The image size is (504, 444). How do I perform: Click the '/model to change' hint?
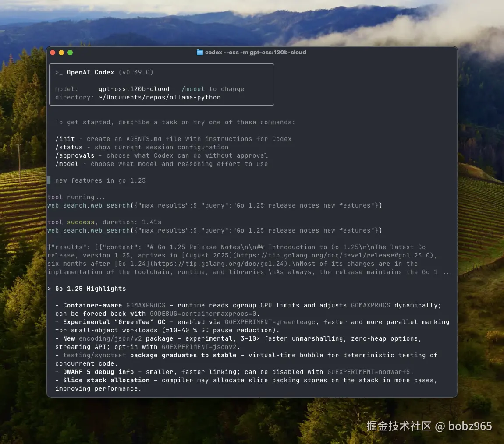click(213, 89)
